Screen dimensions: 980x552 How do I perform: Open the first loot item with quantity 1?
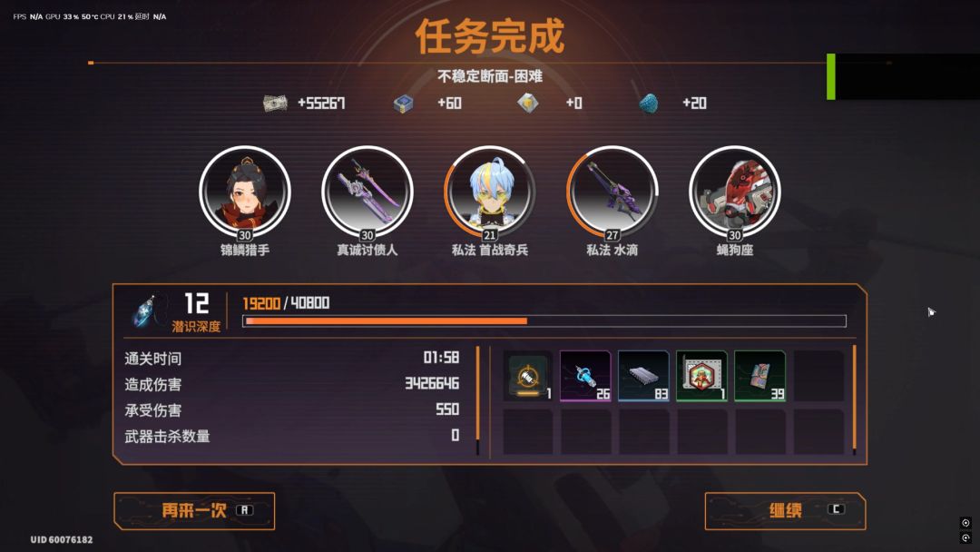(x=528, y=376)
